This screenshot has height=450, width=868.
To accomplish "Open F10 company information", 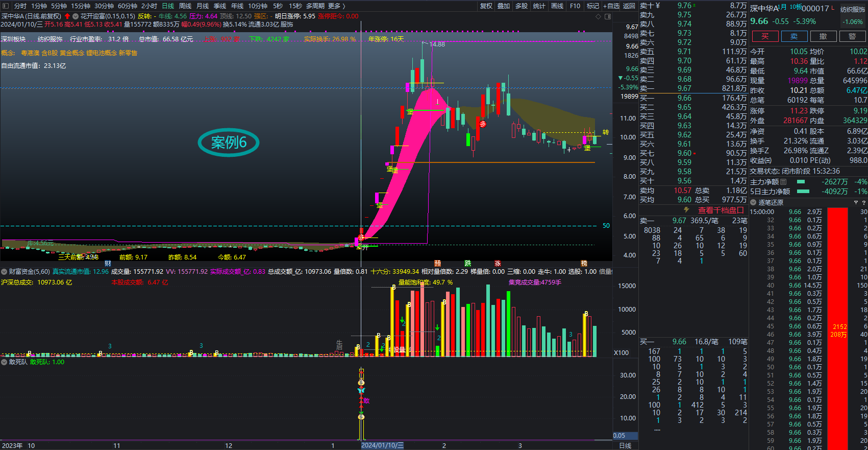I will tap(575, 6).
